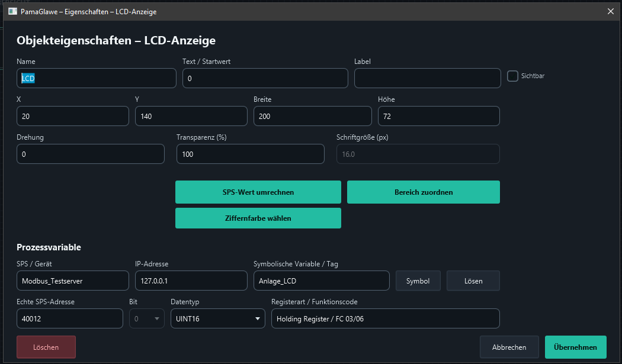
Task: Click the Text / Startwert field
Action: coord(265,78)
